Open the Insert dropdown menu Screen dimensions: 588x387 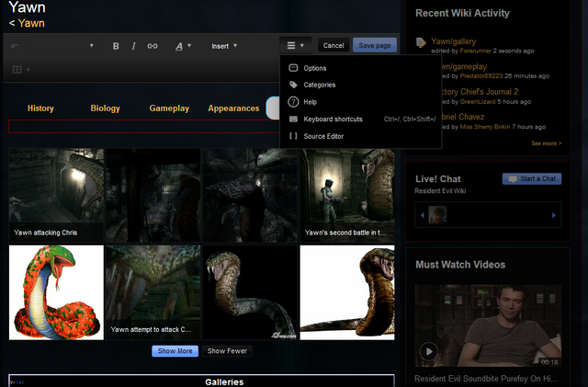tap(224, 46)
